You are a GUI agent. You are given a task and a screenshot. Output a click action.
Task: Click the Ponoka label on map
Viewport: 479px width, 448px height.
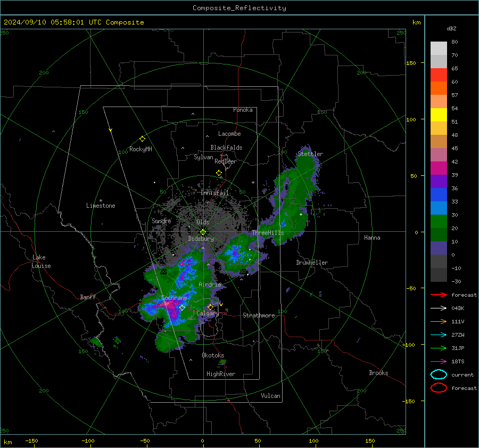pyautogui.click(x=243, y=110)
